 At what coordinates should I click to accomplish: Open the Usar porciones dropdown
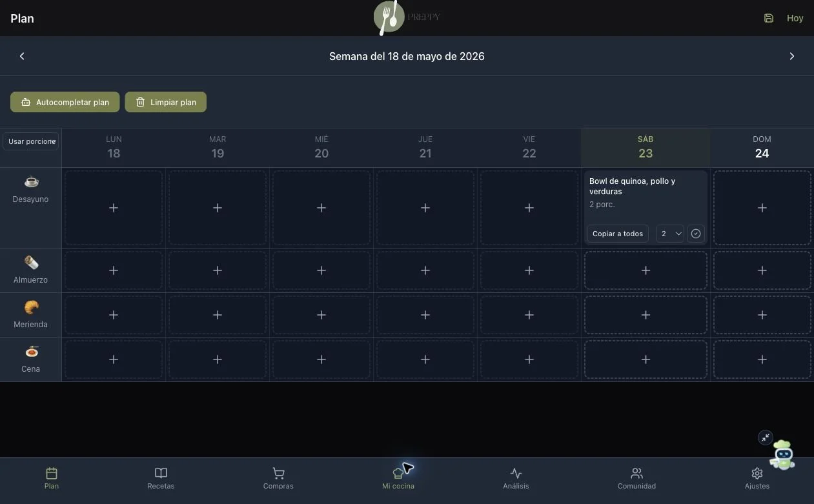click(x=31, y=141)
